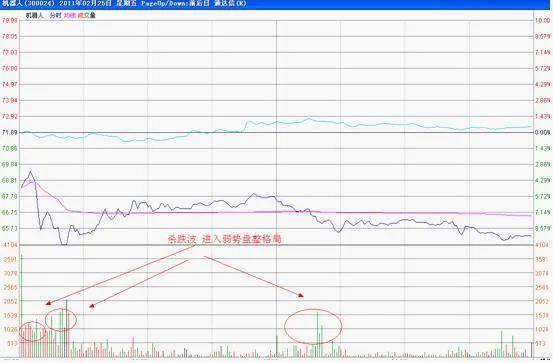Select the red circle beside the 1539 volume level
The image size is (553, 363).
[x=61, y=319]
